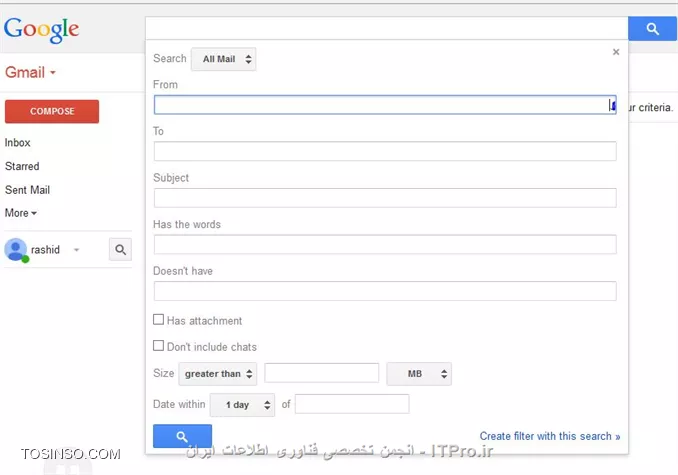
Task: Click the blue search button beside top search bar
Action: click(x=652, y=29)
